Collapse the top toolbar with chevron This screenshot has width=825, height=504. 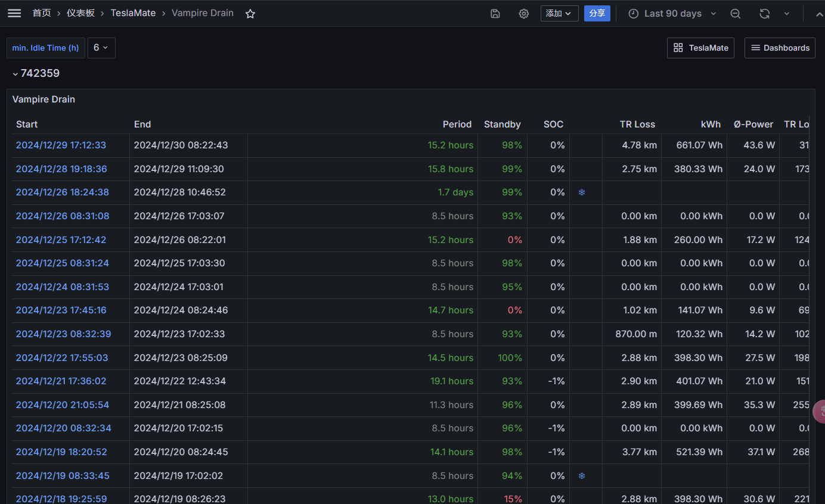point(819,14)
